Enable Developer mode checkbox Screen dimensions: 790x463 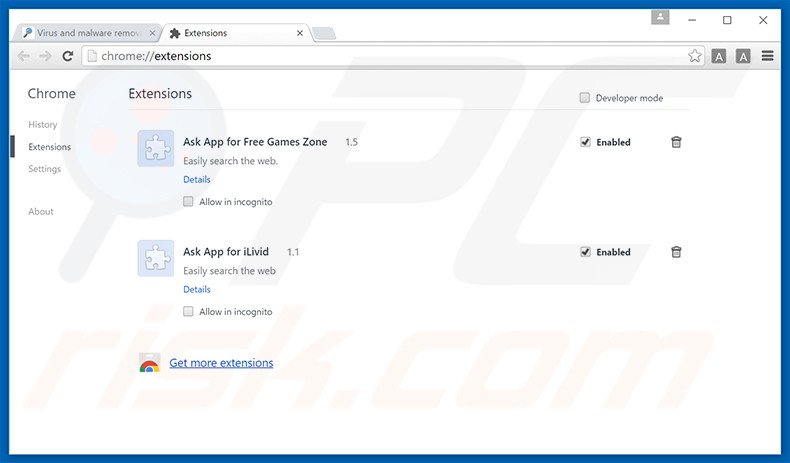[584, 98]
